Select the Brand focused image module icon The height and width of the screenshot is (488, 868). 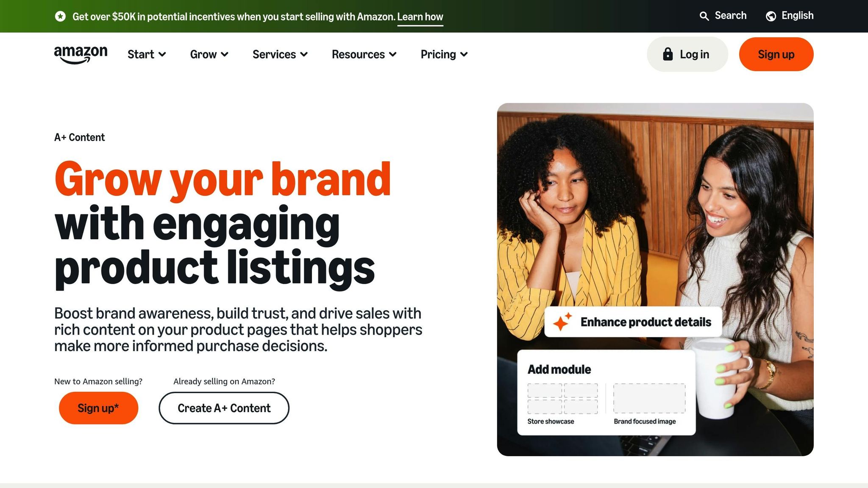[649, 398]
